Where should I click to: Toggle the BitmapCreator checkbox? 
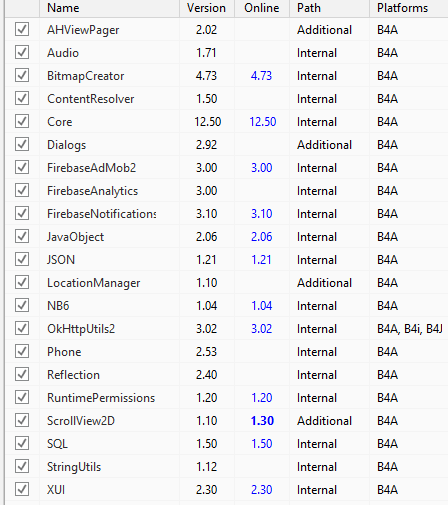(x=22, y=75)
